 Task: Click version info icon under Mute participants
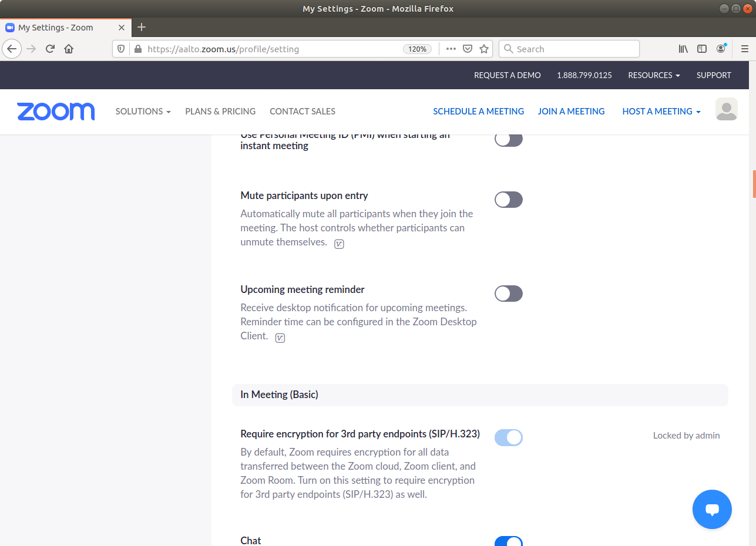click(x=339, y=244)
